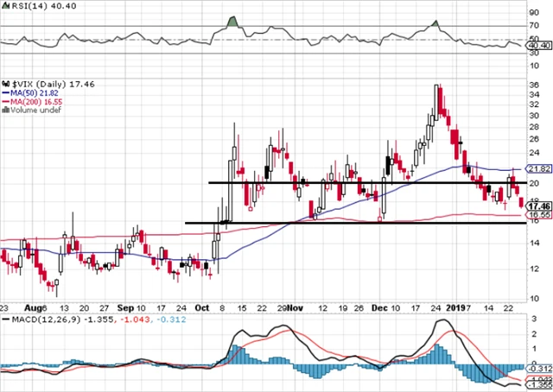Click the 40.40 RSI value tag
The height and width of the screenshot is (392, 553).
coord(538,46)
